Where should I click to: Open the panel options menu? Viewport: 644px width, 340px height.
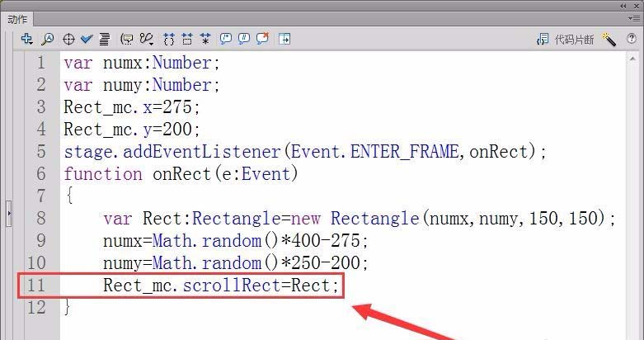(x=633, y=18)
